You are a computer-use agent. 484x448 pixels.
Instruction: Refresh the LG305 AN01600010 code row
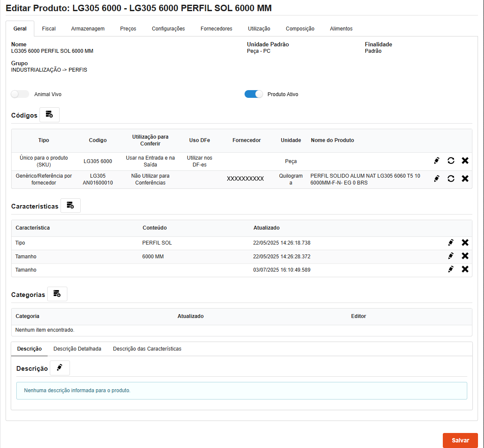[x=451, y=179]
